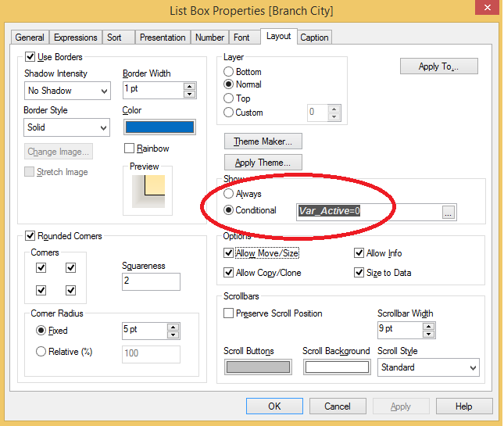504x426 pixels.
Task: Click the Theme Maker button
Action: click(x=263, y=141)
